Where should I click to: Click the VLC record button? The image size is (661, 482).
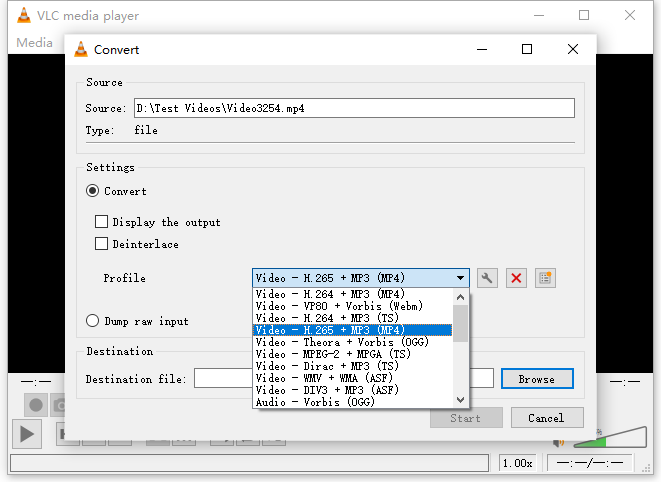coord(36,405)
